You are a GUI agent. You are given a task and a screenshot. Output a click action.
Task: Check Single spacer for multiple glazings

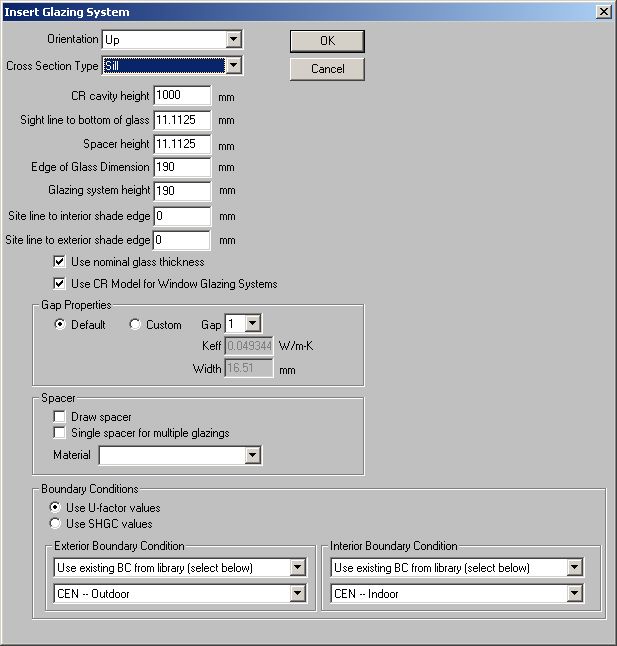click(x=60, y=433)
